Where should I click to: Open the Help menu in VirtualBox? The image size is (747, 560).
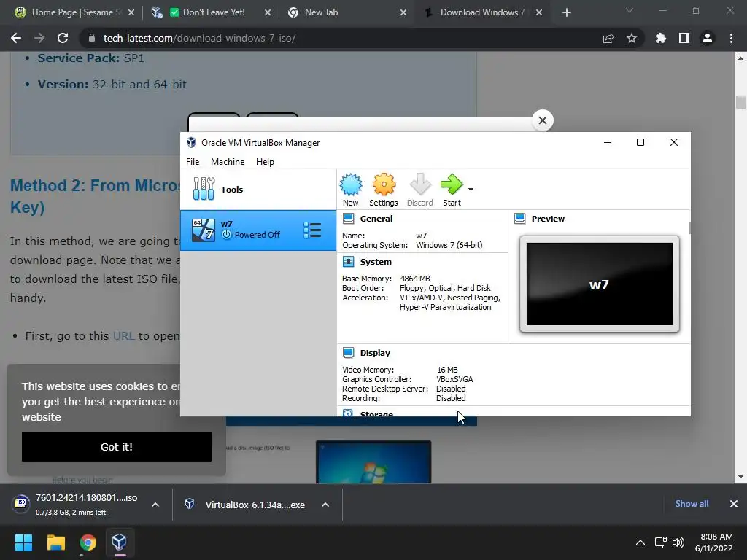pos(265,162)
